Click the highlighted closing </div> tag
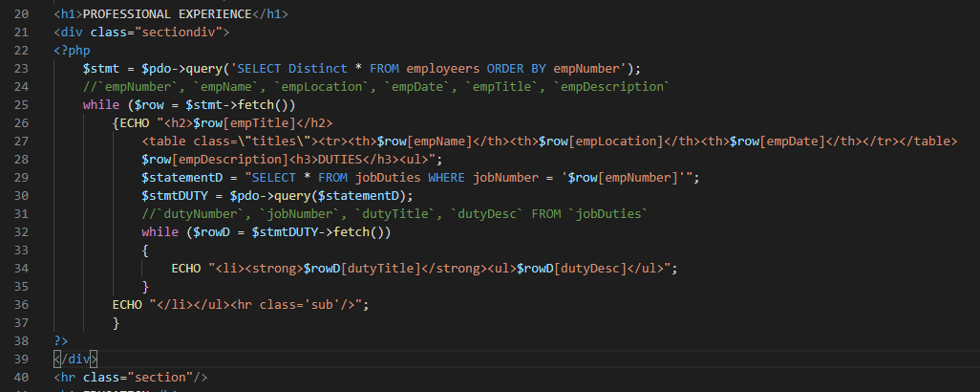This screenshot has width=980, height=392. pos(75,359)
